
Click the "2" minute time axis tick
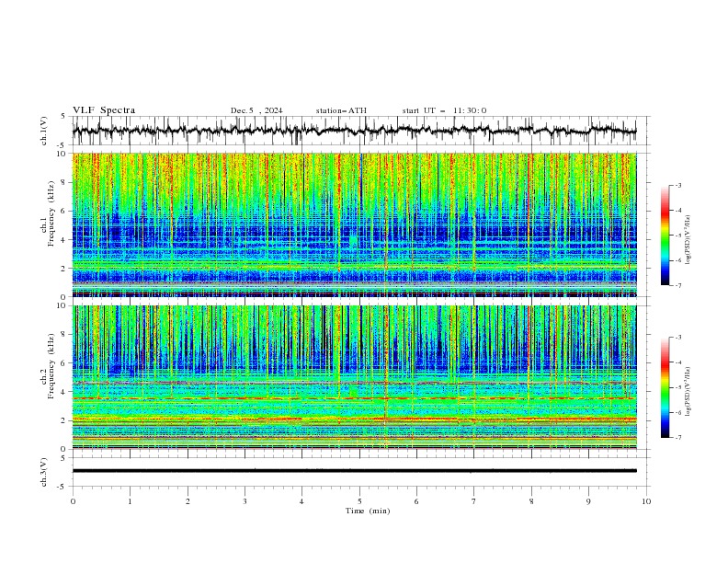pyautogui.click(x=188, y=501)
